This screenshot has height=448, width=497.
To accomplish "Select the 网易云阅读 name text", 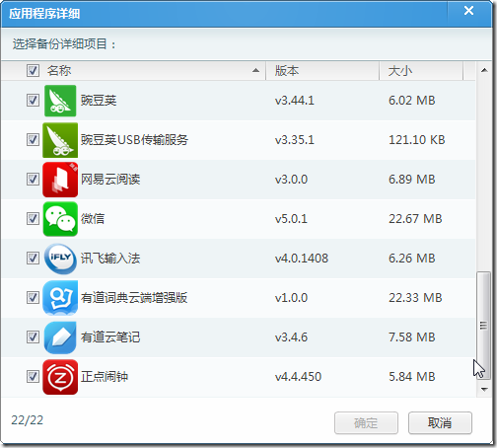I will 110,180.
